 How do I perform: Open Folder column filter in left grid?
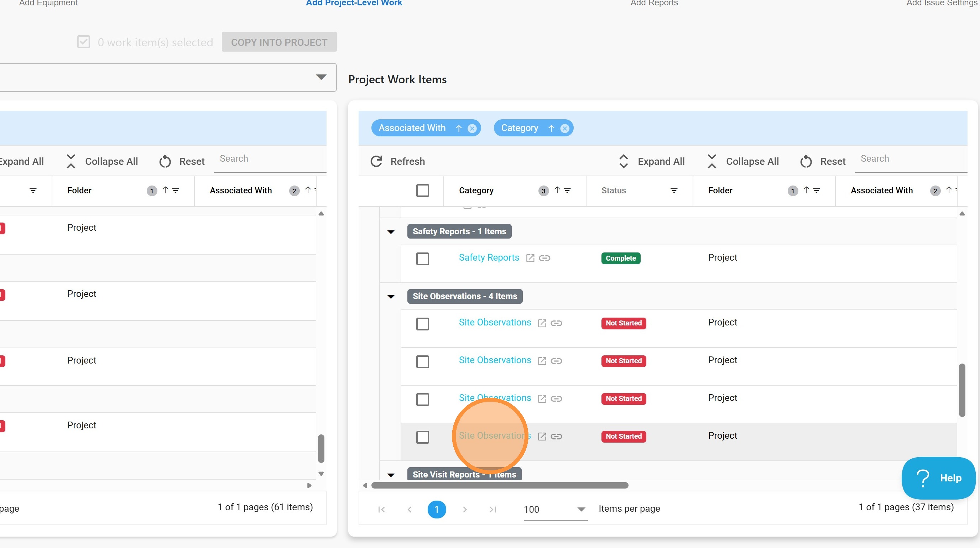tap(175, 190)
